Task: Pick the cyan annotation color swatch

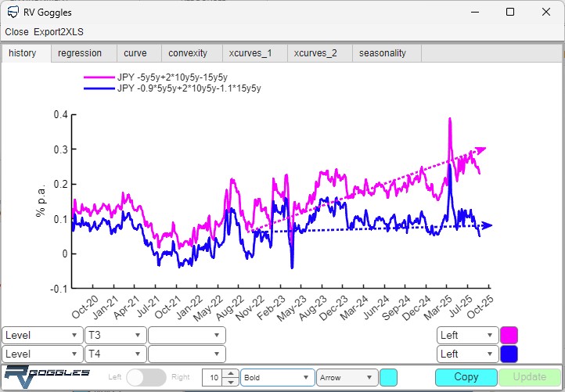Action: pos(388,377)
